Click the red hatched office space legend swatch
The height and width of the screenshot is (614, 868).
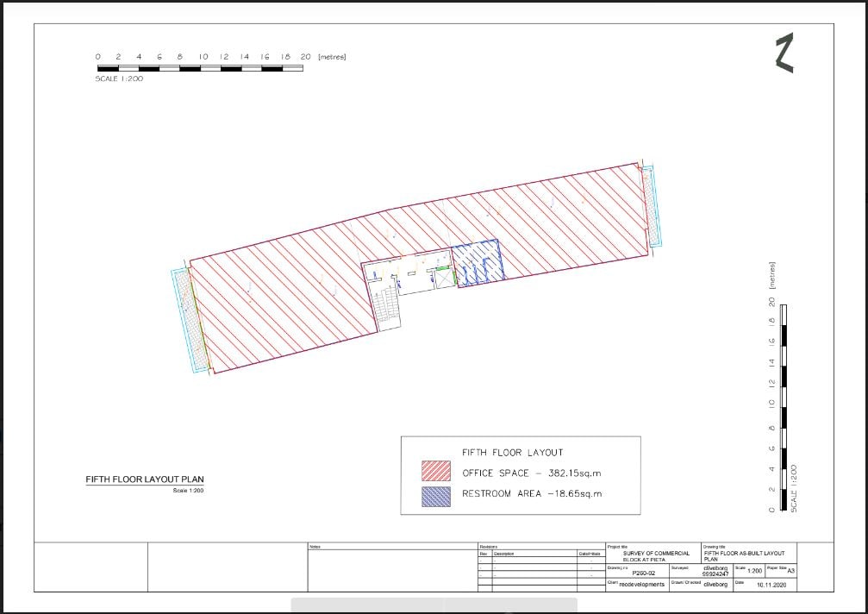click(x=435, y=471)
